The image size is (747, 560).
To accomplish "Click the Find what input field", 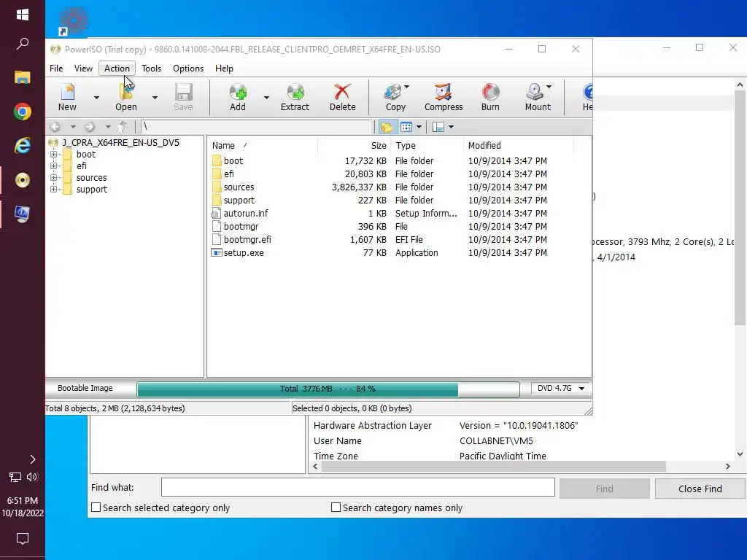I will pyautogui.click(x=357, y=487).
